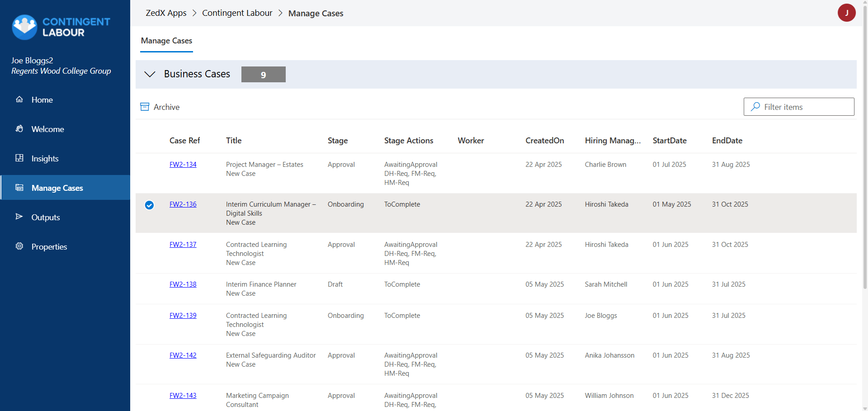This screenshot has width=868, height=411.
Task: Click the Welcome icon in sidebar
Action: [x=19, y=129]
